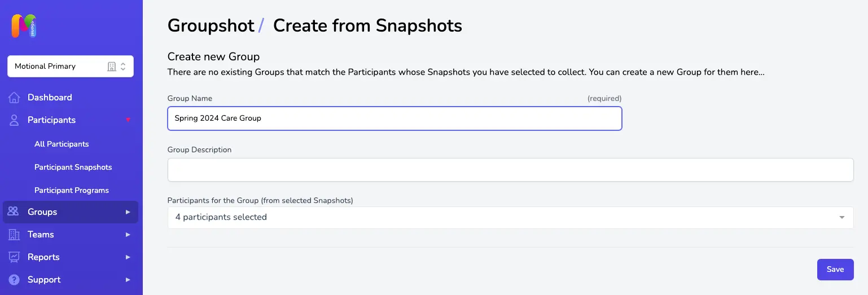Click the Reports chart icon
Viewport: 868px width, 295px height.
[15, 257]
